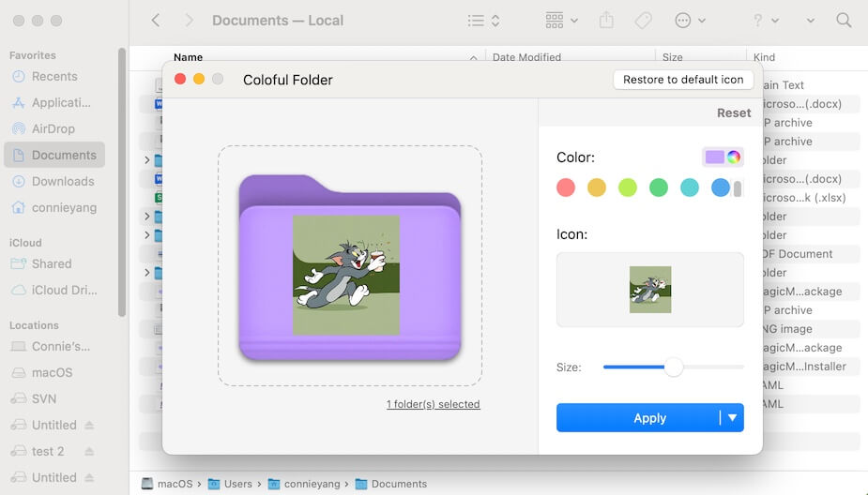Open connieyang home folder in sidebar
Image resolution: width=868 pixels, height=495 pixels.
pyautogui.click(x=54, y=207)
